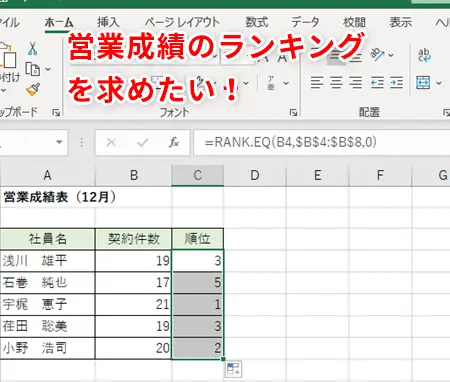
Task: Select the cell with 石巻 純也
Action: coord(47,283)
